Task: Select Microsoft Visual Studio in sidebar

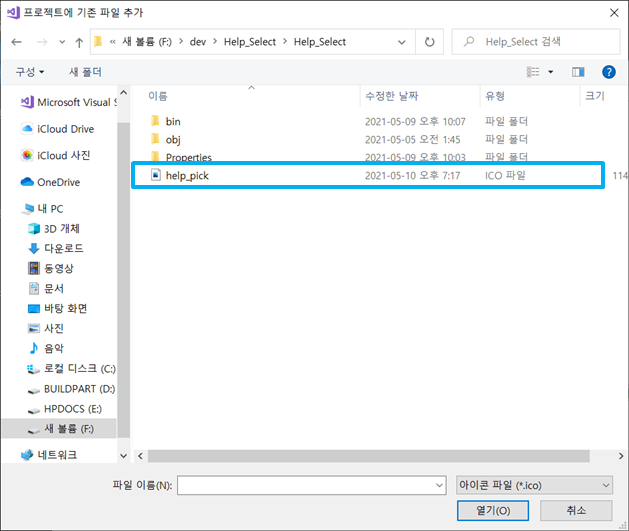Action: point(69,102)
